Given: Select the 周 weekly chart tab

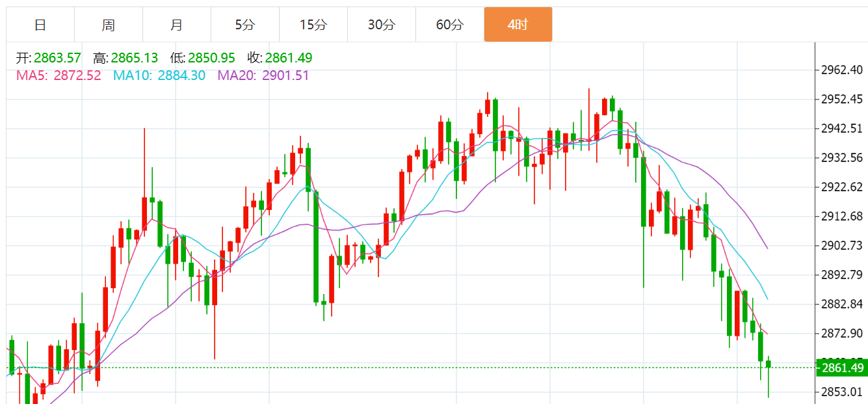Looking at the screenshot, I should (109, 25).
